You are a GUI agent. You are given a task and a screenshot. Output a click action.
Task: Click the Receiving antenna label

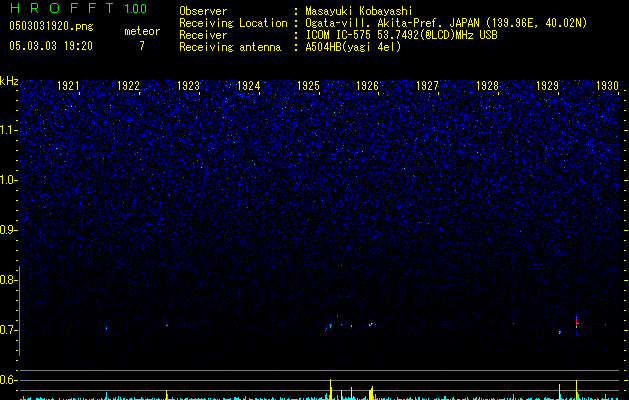click(230, 47)
